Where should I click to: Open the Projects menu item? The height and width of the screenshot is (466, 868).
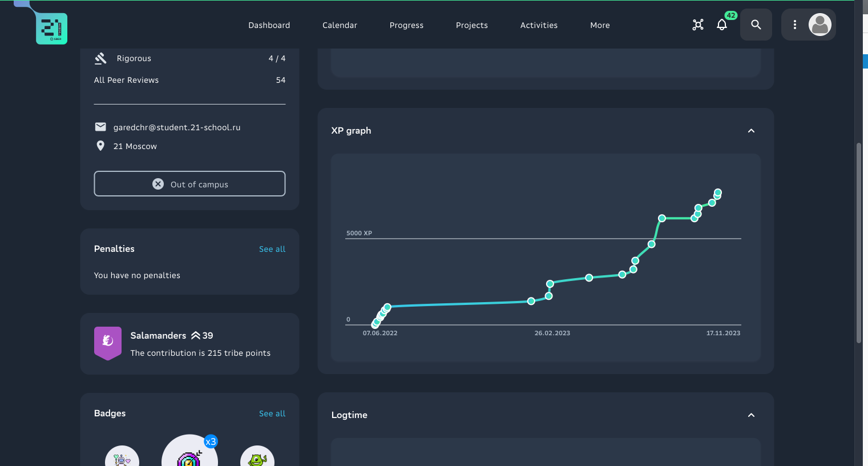pos(471,25)
